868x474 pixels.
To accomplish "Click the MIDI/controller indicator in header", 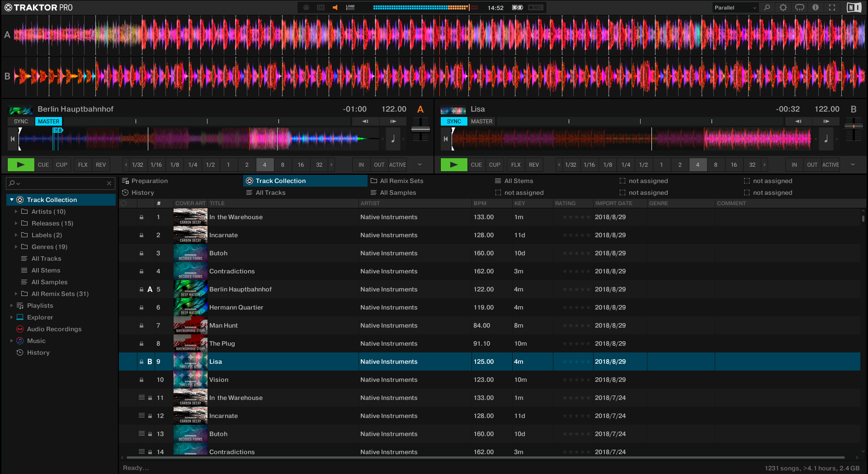I will [307, 8].
